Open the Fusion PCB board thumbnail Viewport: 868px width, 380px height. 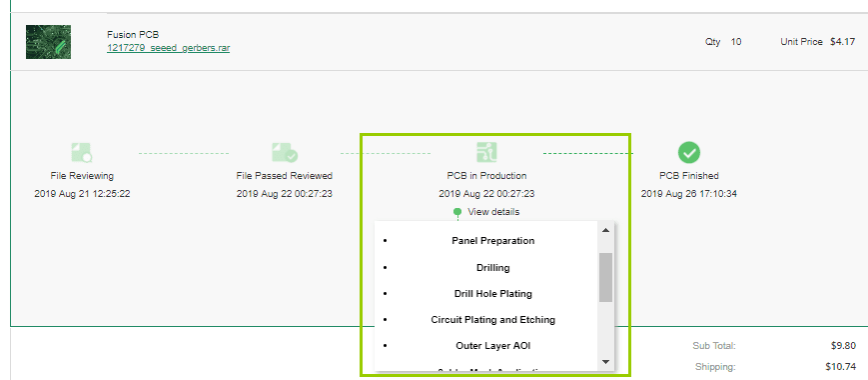tap(48, 42)
